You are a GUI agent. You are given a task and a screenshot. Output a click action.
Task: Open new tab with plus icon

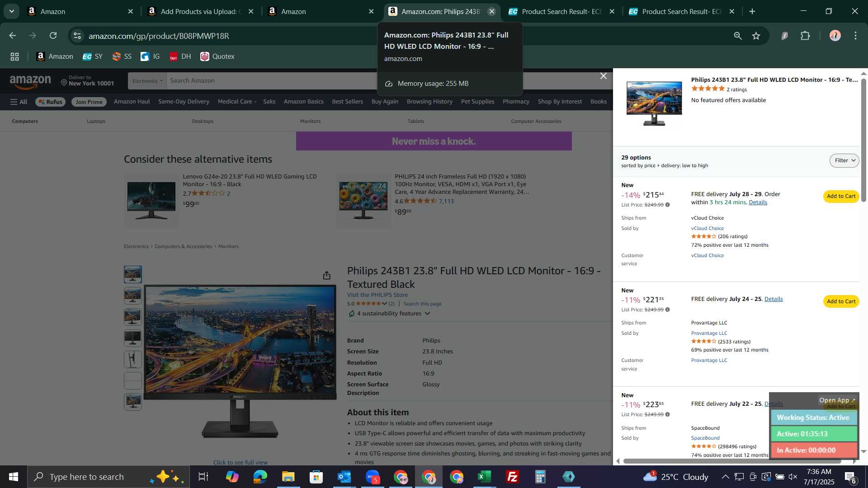[x=752, y=11]
